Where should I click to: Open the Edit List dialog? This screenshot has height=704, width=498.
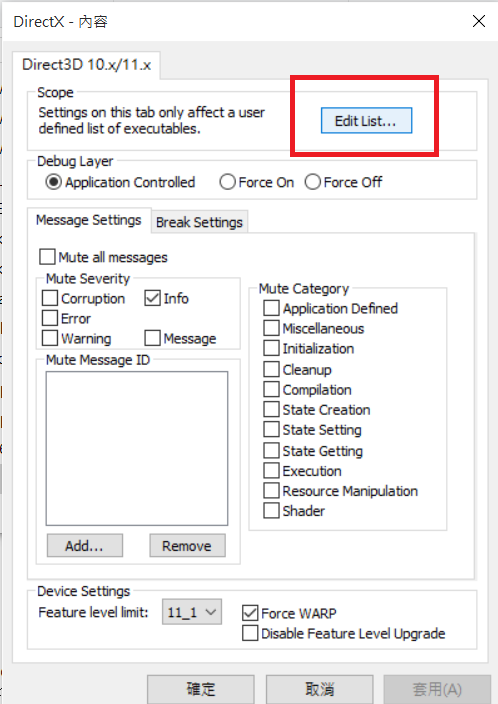pyautogui.click(x=366, y=120)
